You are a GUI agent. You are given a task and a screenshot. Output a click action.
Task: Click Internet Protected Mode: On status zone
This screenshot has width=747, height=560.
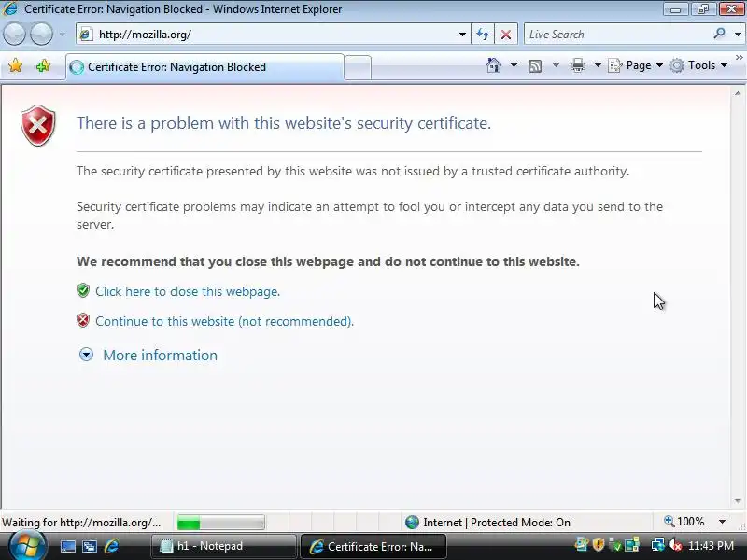[x=487, y=523]
